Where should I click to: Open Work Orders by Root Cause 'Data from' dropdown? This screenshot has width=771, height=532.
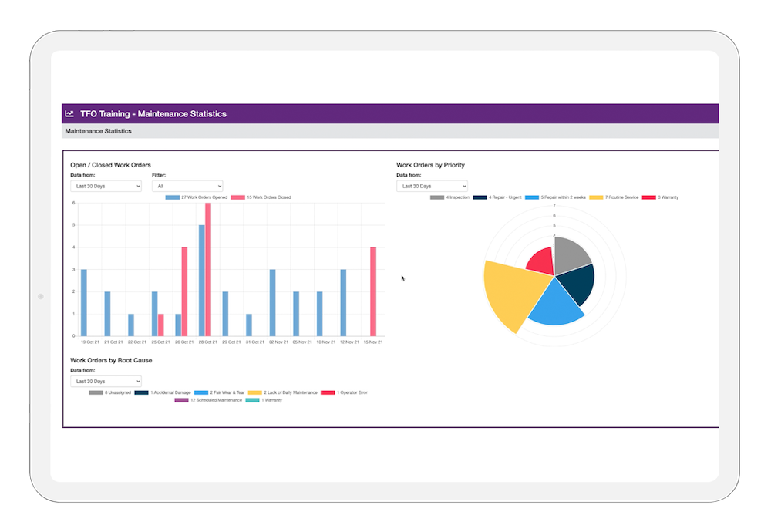(106, 382)
